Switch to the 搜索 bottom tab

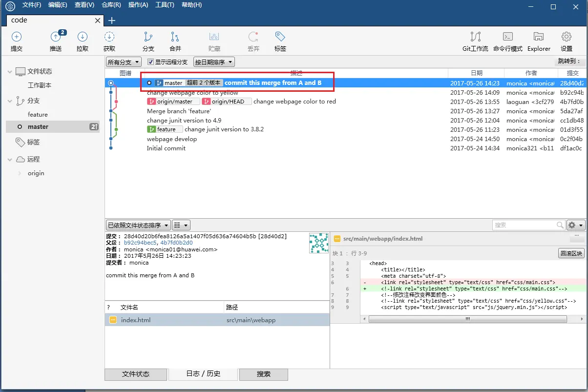click(263, 374)
